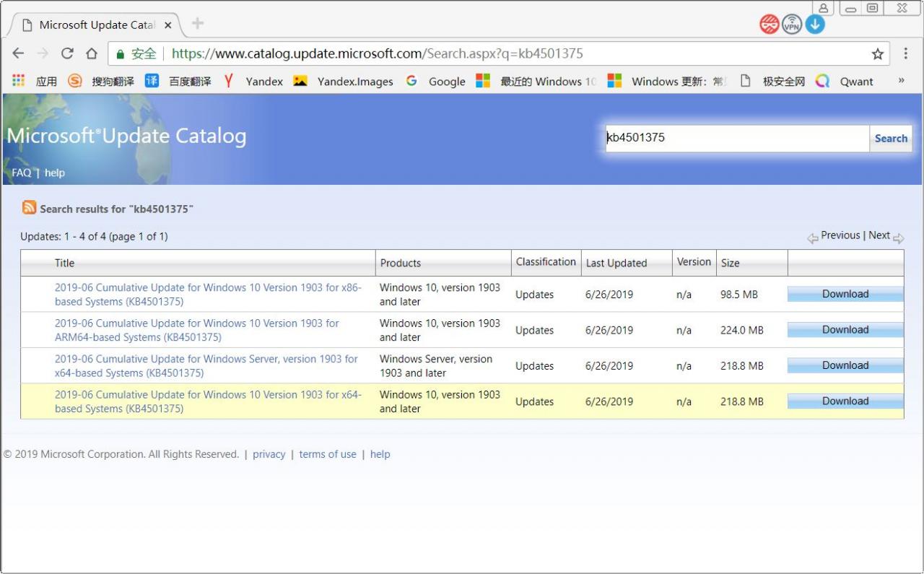924x574 pixels.
Task: Open the help link in the header
Action: pyautogui.click(x=55, y=173)
